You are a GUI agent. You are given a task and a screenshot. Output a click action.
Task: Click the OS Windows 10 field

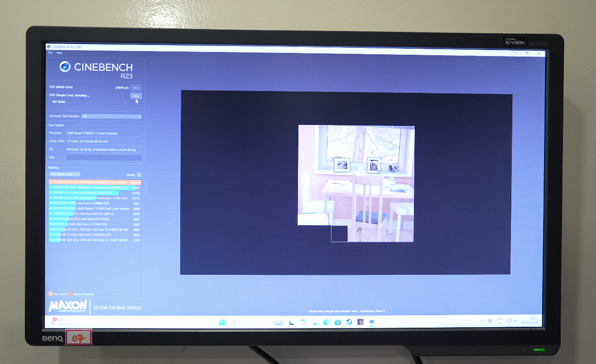(104, 149)
